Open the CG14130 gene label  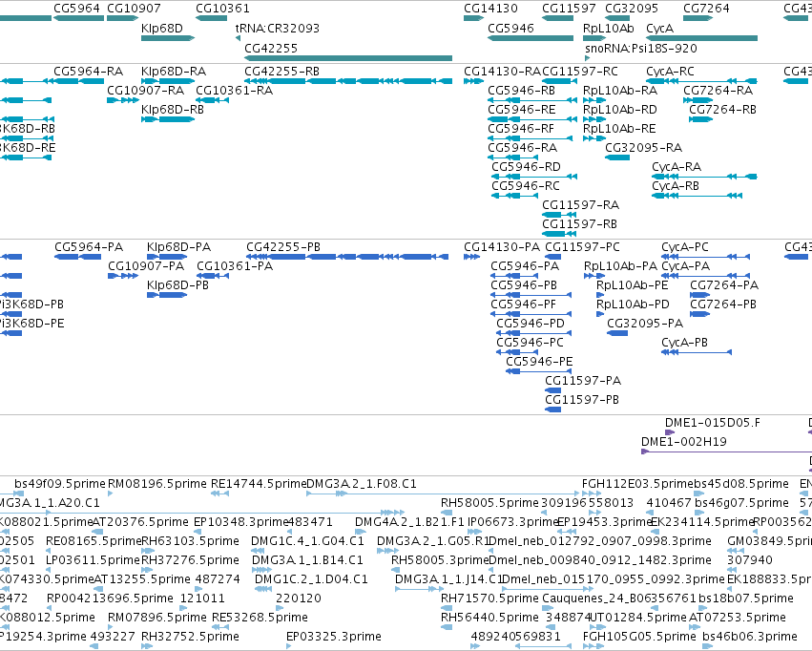coord(490,9)
